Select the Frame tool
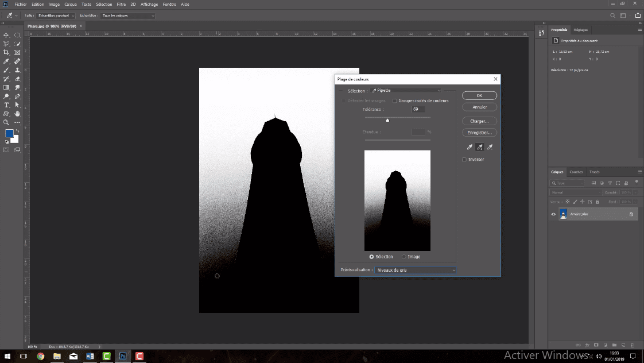Screen dimensions: 644x363 pyautogui.click(x=17, y=52)
